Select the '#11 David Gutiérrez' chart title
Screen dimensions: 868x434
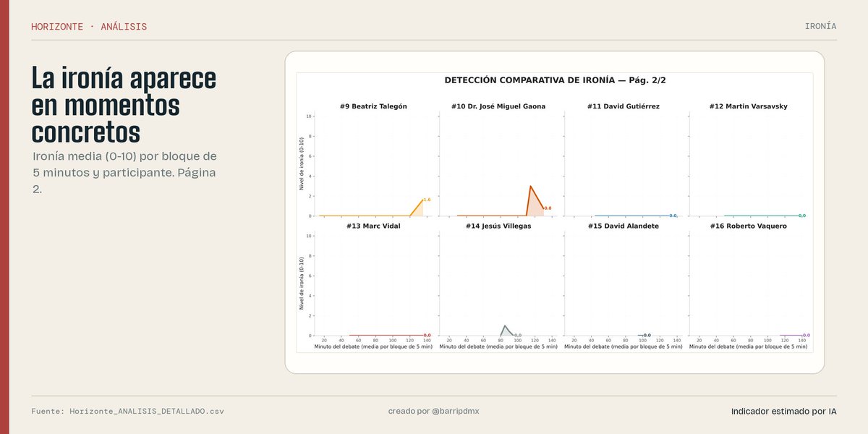tap(624, 106)
